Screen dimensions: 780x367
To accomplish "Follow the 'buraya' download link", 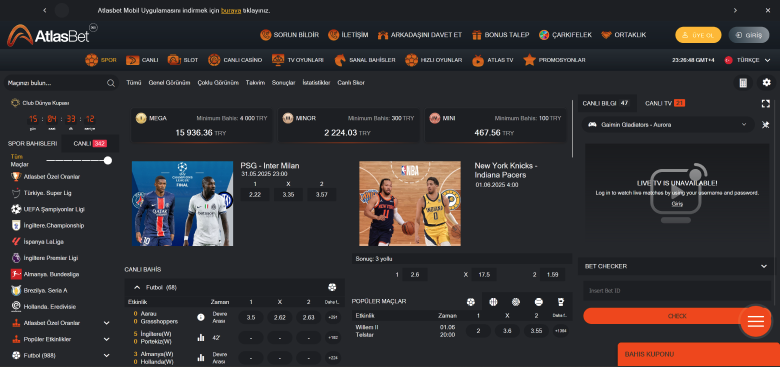I will point(231,10).
